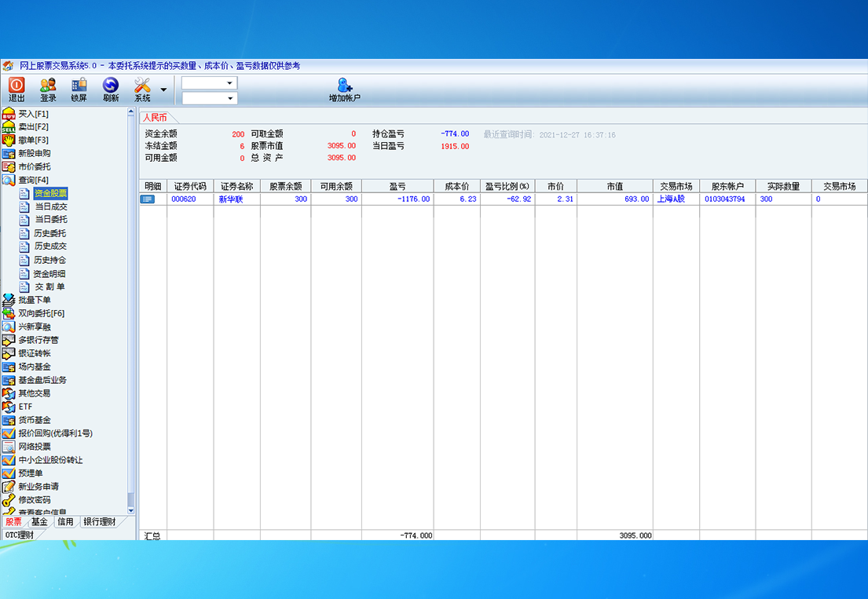Select 历史委托 under the query tree
Screen dimensions: 868x599
point(51,233)
